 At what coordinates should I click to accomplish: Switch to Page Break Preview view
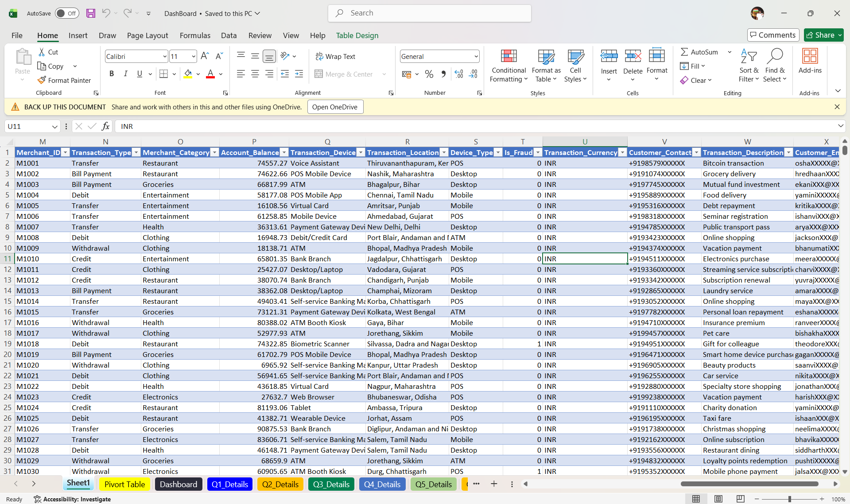[x=740, y=499]
